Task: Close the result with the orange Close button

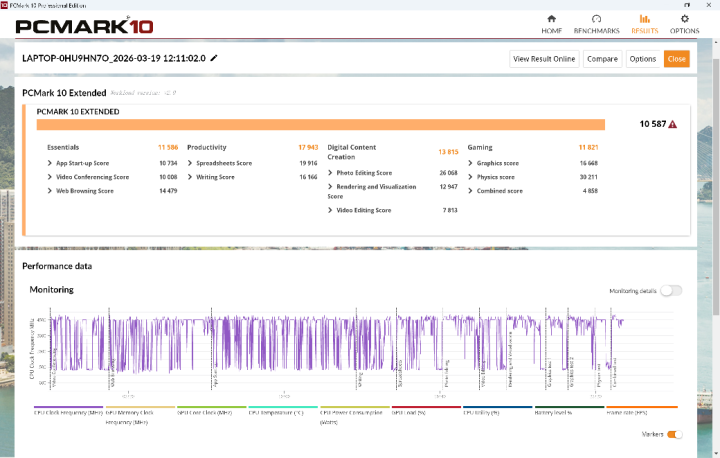Action: pos(676,59)
